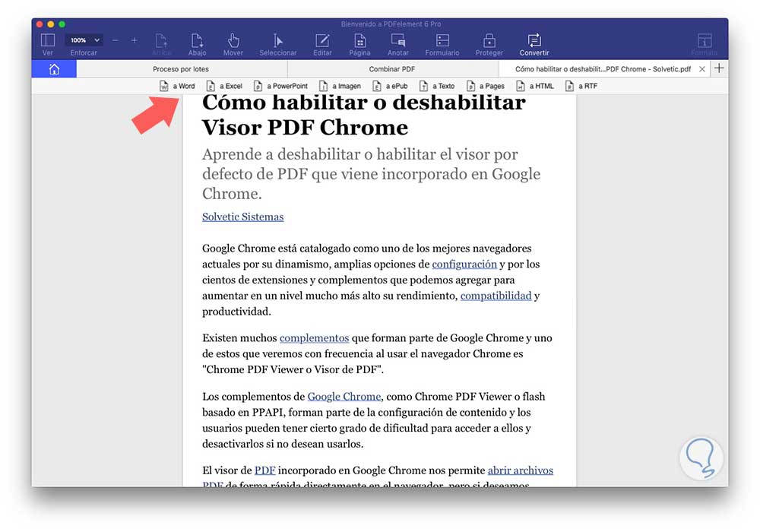Switch to the Proceso por lotes tab

coord(181,69)
